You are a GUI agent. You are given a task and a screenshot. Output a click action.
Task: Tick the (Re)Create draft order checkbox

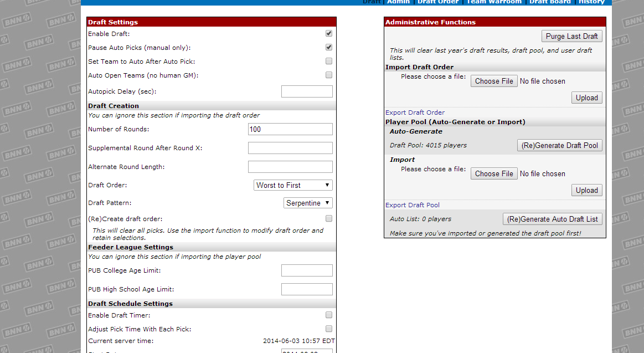329,219
